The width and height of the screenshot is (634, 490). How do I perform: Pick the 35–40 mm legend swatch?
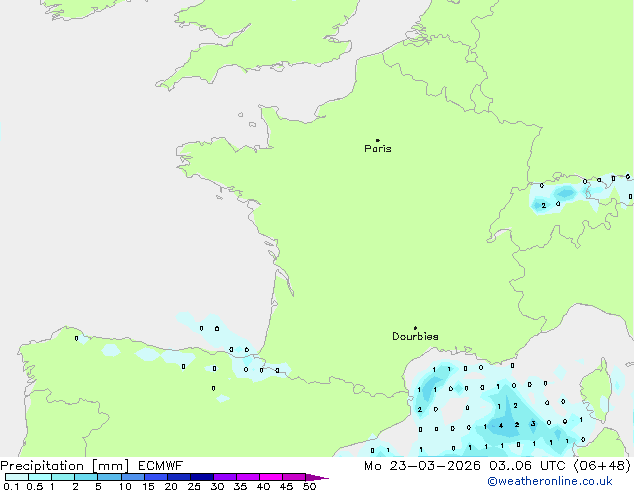(248, 477)
